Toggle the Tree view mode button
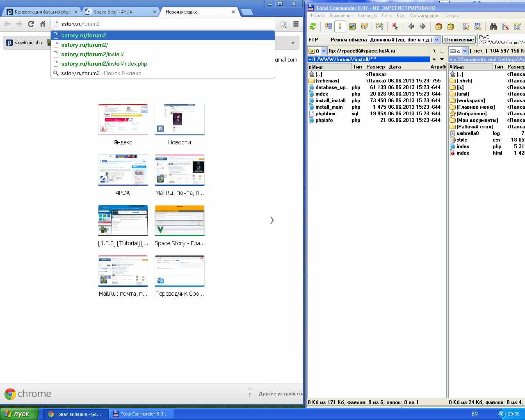The width and height of the screenshot is (525, 420). (x=364, y=27)
